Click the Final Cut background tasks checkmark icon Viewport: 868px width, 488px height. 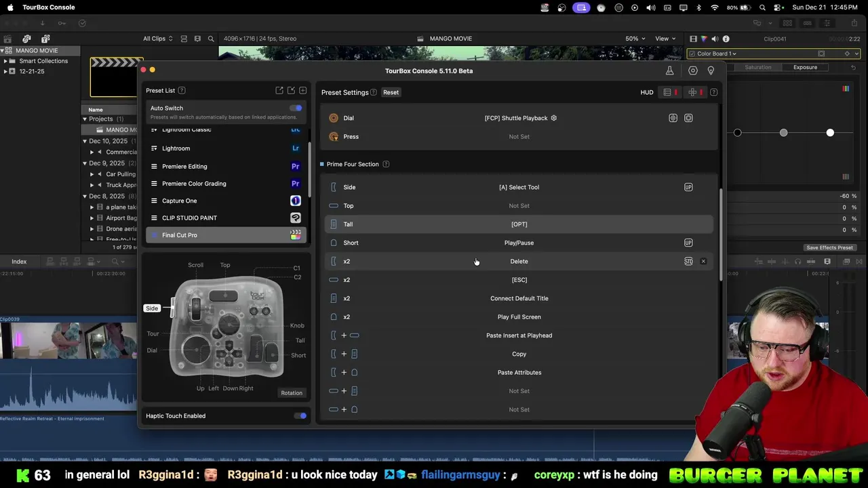(x=82, y=23)
